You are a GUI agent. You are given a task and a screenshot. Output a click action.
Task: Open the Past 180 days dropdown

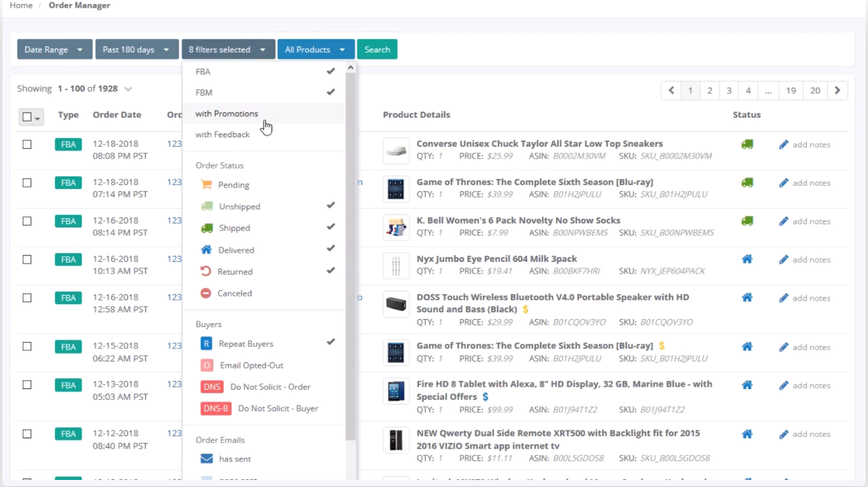pos(137,49)
